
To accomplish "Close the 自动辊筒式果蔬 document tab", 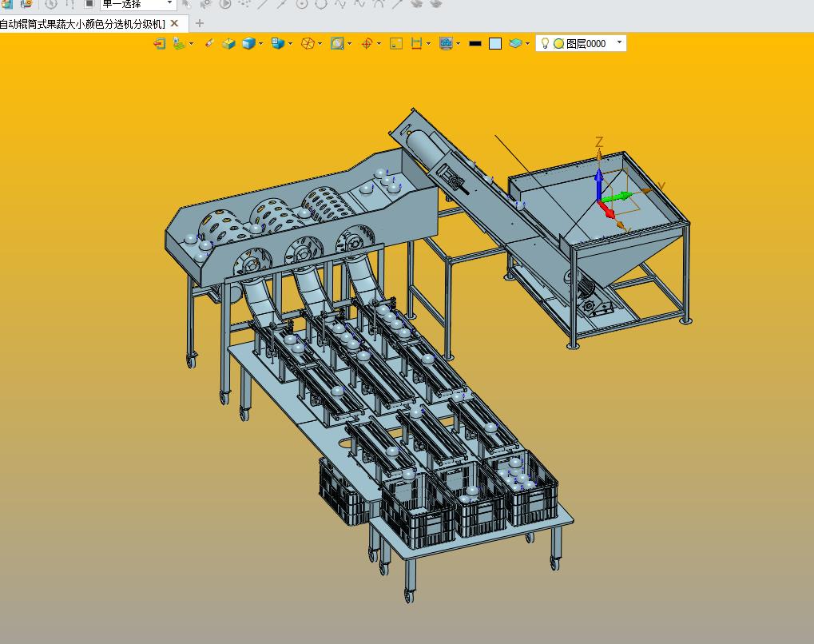I will pos(174,23).
